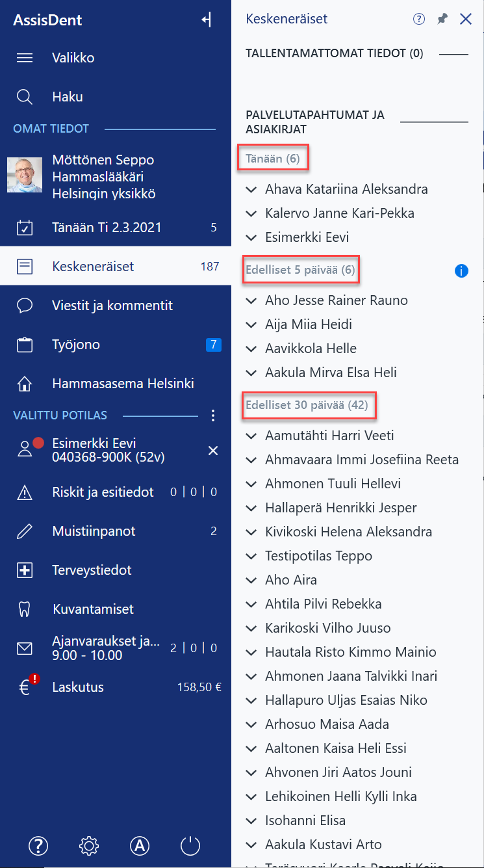The height and width of the screenshot is (868, 484).
Task: Click the power logout icon
Action: [x=190, y=846]
